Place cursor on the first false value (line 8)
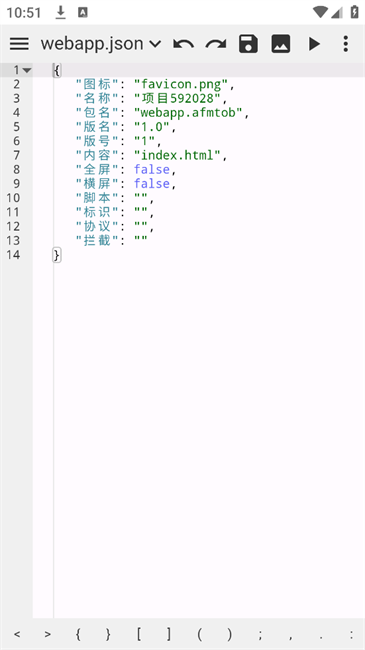 tap(152, 169)
